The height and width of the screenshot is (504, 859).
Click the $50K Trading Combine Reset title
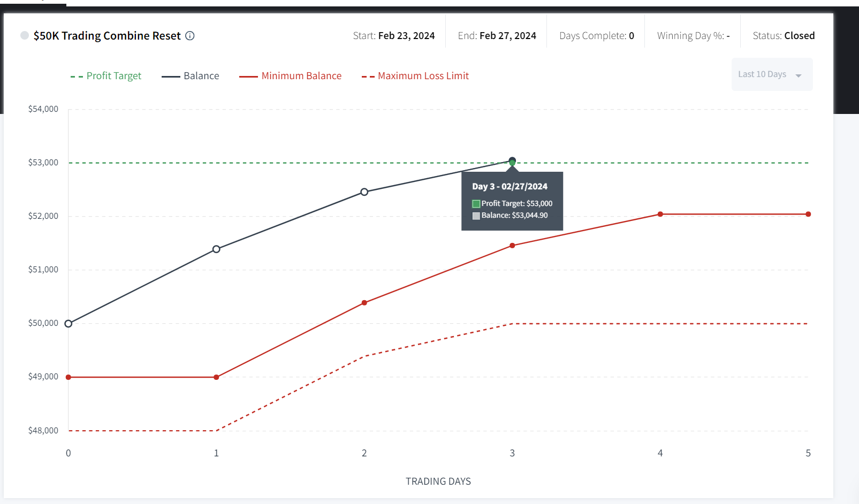pyautogui.click(x=107, y=36)
